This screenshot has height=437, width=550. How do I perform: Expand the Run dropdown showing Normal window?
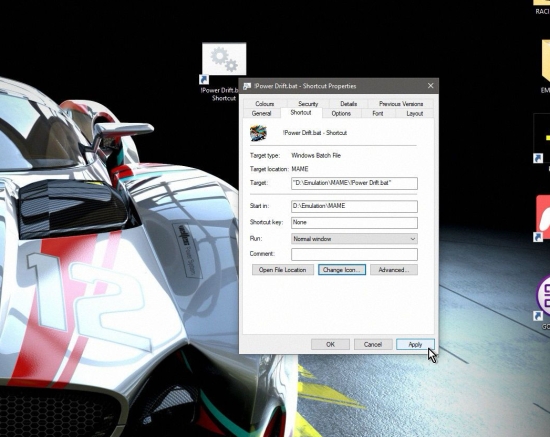[x=354, y=239]
